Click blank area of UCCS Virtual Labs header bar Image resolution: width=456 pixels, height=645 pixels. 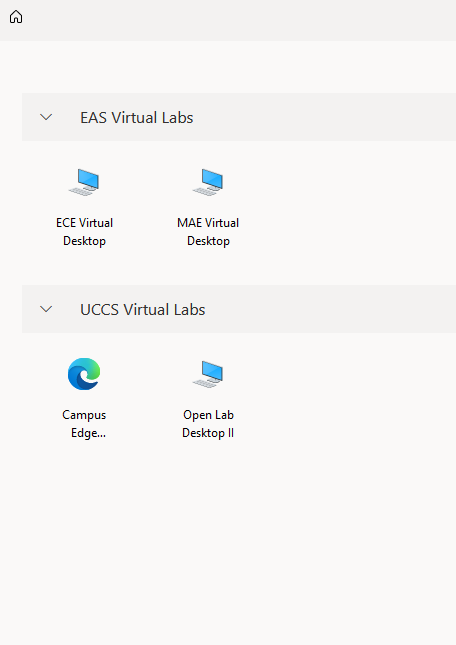click(x=329, y=309)
